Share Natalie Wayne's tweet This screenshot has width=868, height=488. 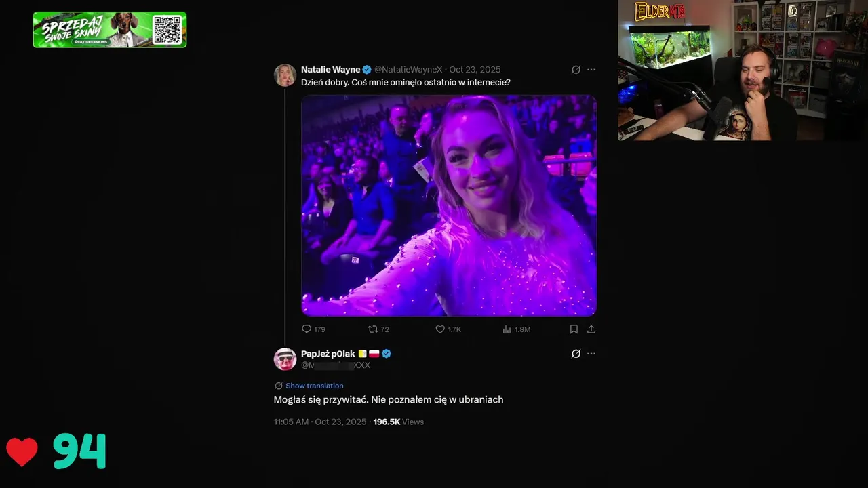(591, 329)
